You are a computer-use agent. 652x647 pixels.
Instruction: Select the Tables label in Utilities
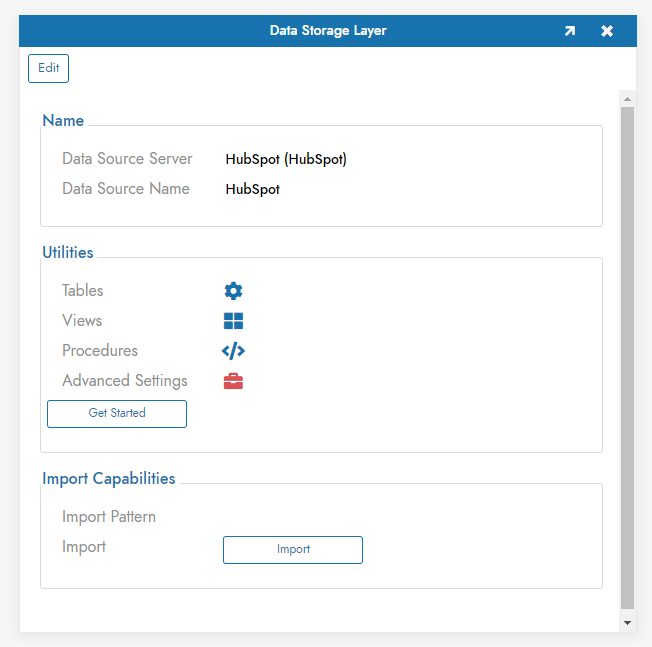(83, 291)
